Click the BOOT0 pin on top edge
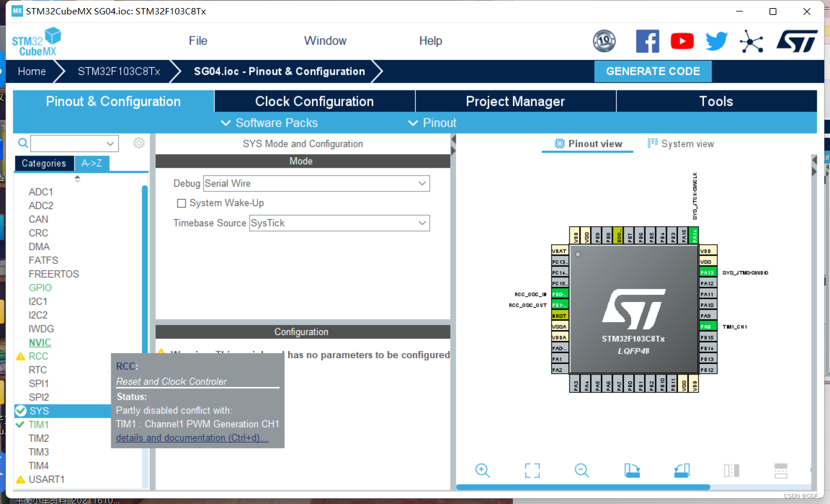830x504 pixels. point(619,235)
